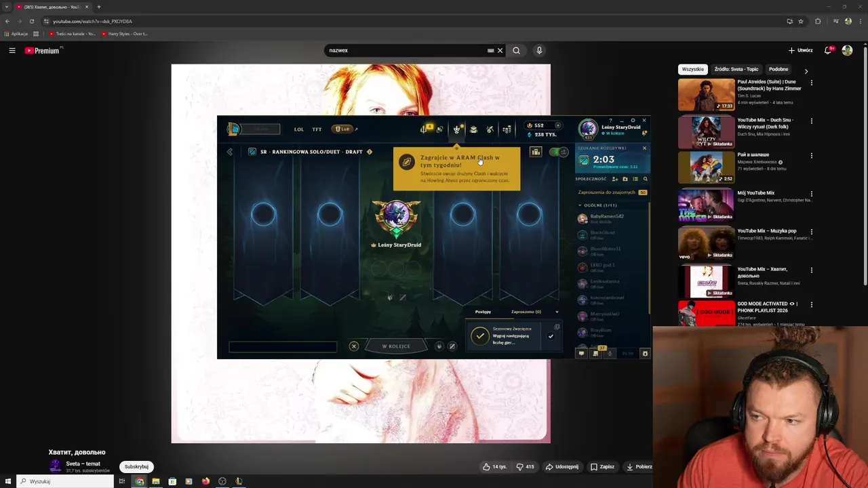868x488 pixels.
Task: Open the YouTube hamburger guide menu
Action: coord(12,50)
